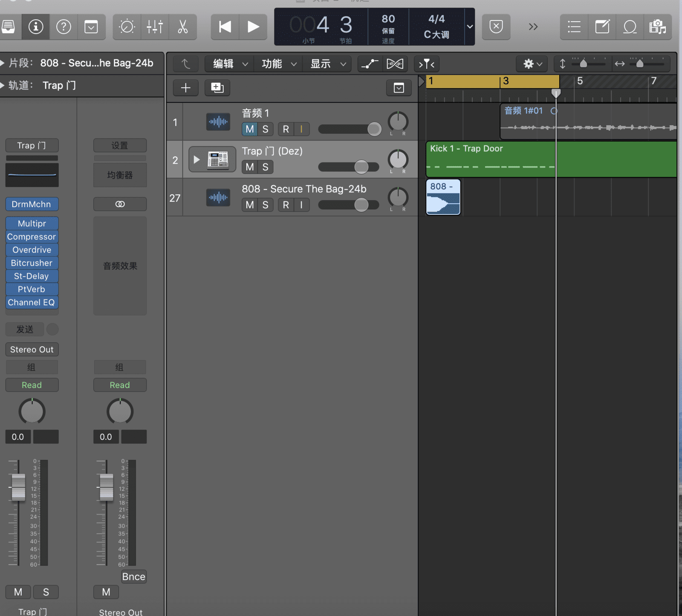This screenshot has width=682, height=616.
Task: Open the Quick Help question mark icon
Action: click(x=64, y=27)
